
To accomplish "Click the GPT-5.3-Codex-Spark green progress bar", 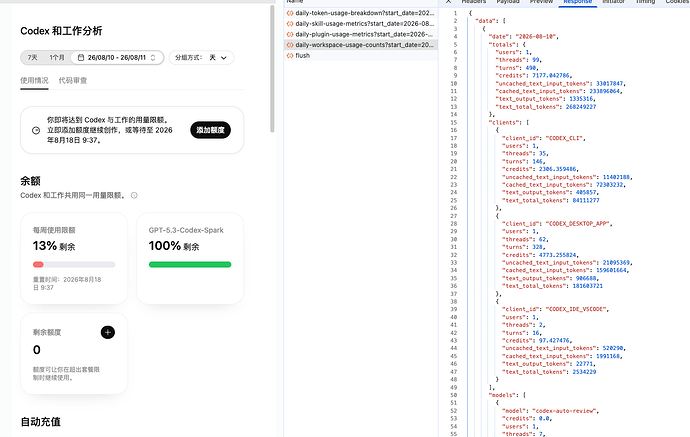I will click(x=190, y=264).
